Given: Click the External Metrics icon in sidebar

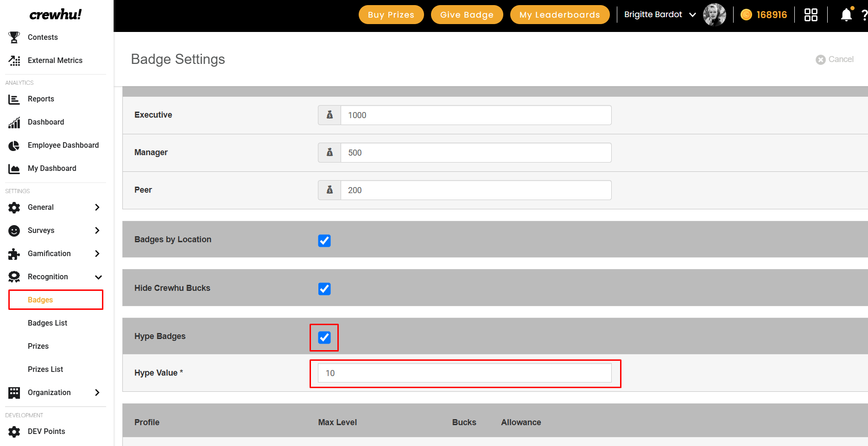Looking at the screenshot, I should pyautogui.click(x=14, y=60).
